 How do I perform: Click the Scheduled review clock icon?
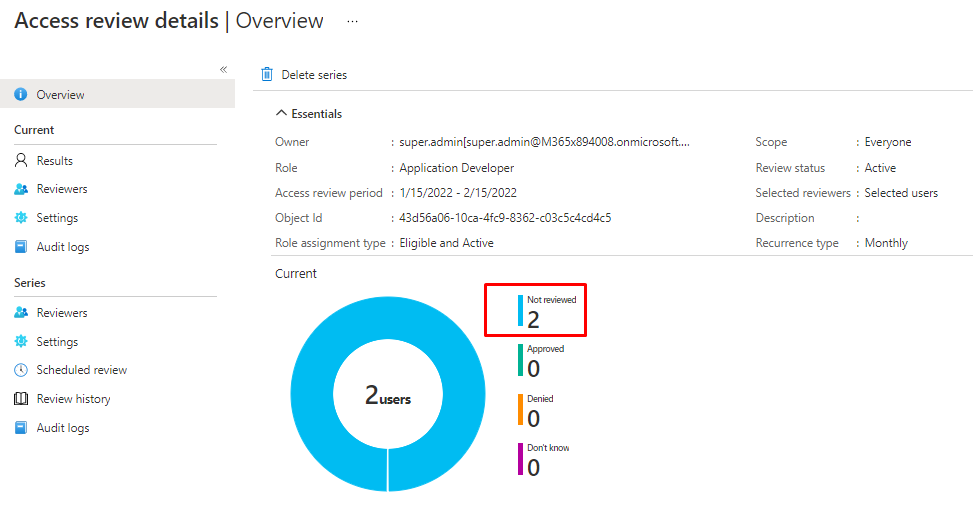[20, 370]
